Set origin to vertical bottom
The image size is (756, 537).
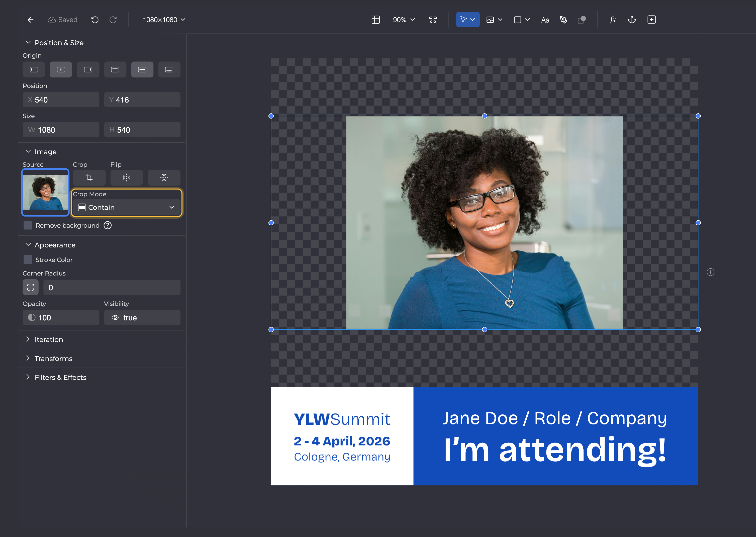[169, 69]
